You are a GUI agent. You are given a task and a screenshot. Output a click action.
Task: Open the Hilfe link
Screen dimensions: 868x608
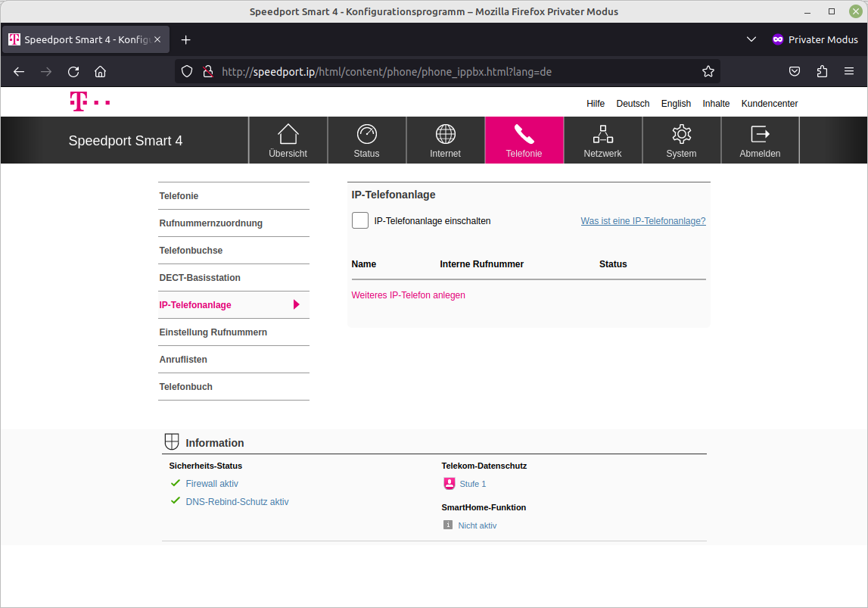pos(596,104)
